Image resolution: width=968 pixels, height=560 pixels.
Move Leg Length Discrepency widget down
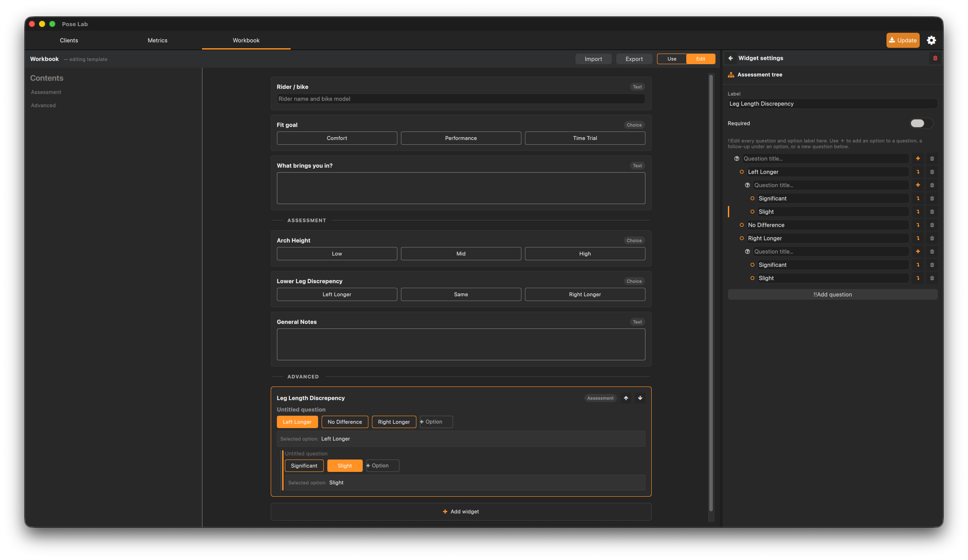click(640, 398)
